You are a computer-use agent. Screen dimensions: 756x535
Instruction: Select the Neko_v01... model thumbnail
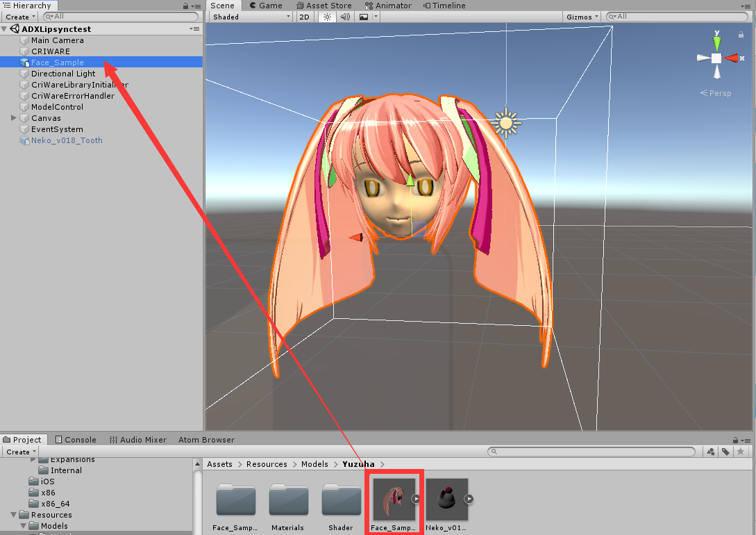click(x=447, y=500)
